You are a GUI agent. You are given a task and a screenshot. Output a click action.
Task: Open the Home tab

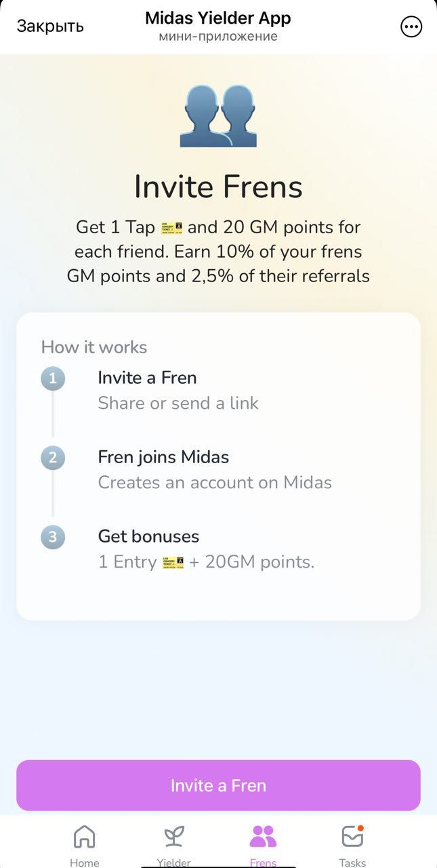84,862
